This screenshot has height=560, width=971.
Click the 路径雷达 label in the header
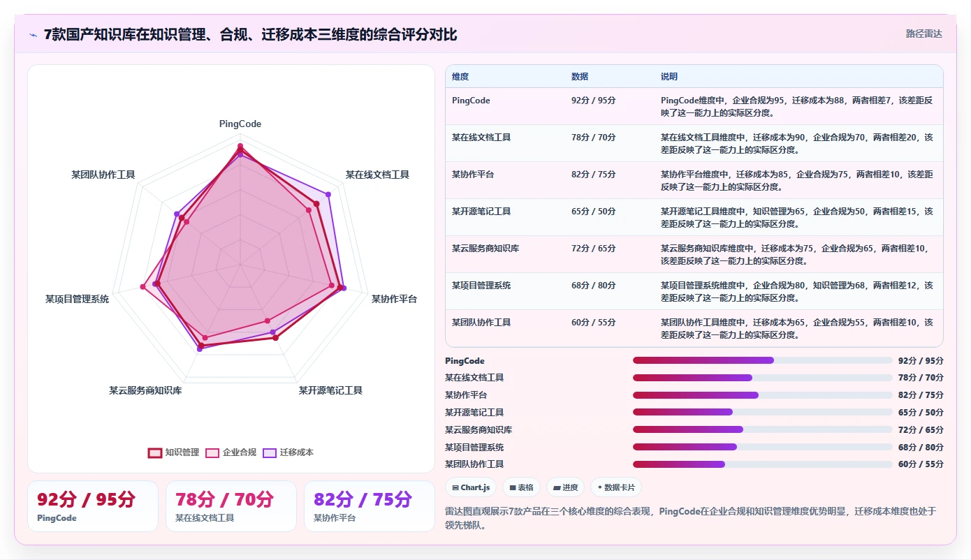923,34
